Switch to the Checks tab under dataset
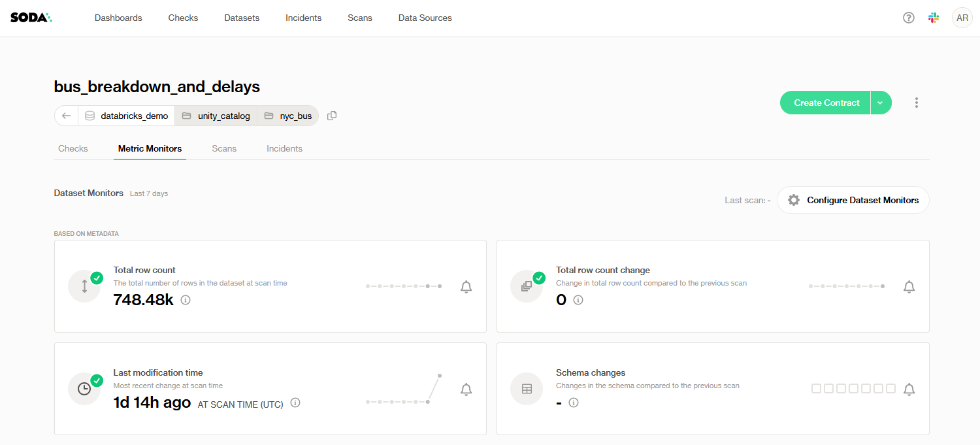The height and width of the screenshot is (445, 980). pyautogui.click(x=73, y=148)
